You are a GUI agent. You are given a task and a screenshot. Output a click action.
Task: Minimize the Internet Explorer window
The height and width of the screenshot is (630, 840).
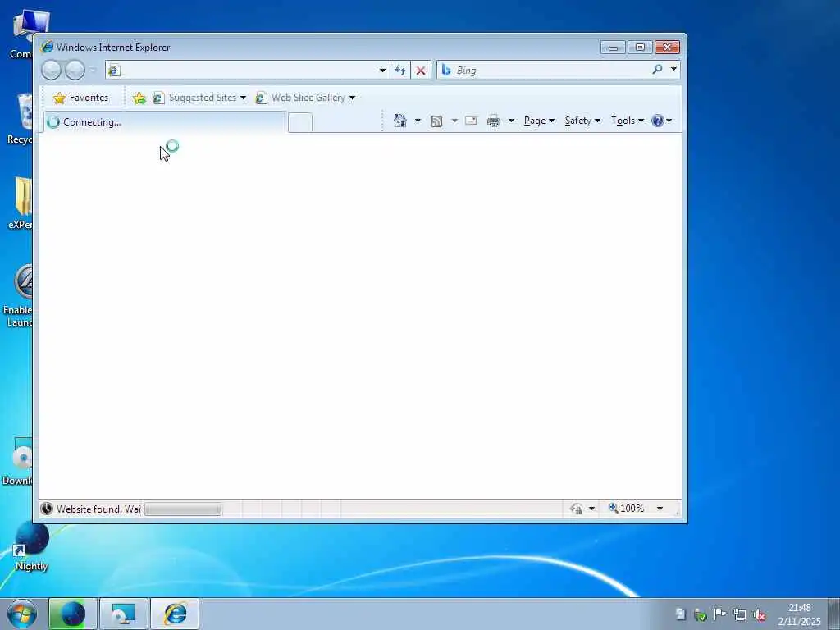coord(613,48)
